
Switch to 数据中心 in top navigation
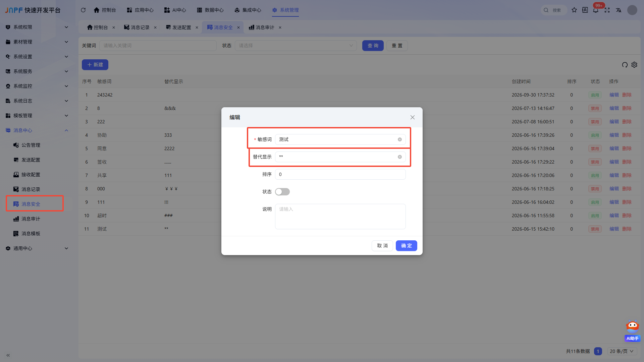tap(210, 10)
